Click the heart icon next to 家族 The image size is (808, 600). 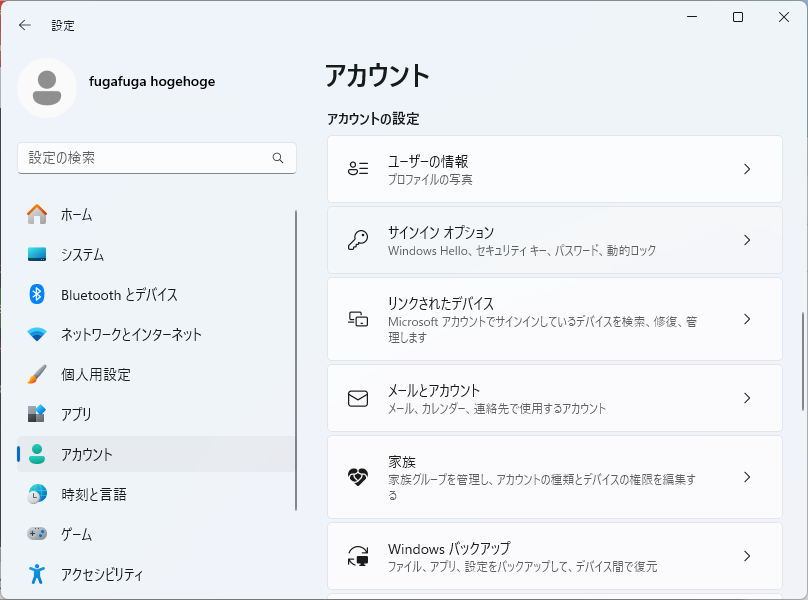tap(358, 477)
